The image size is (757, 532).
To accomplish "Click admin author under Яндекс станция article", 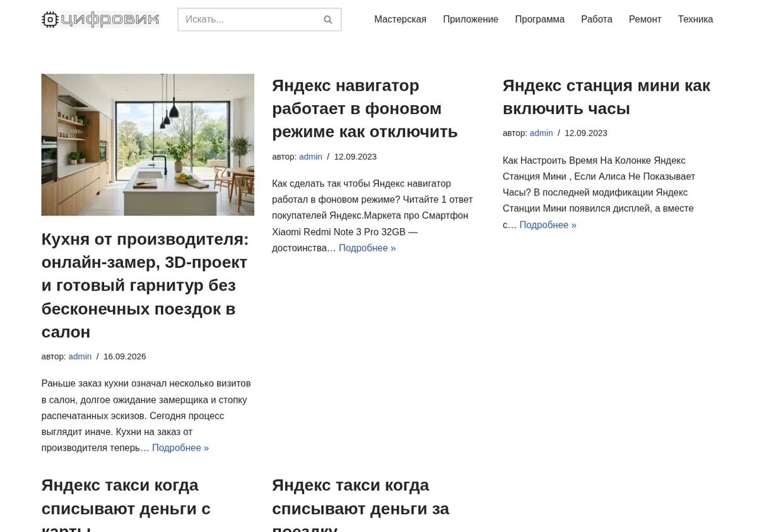I will point(541,133).
